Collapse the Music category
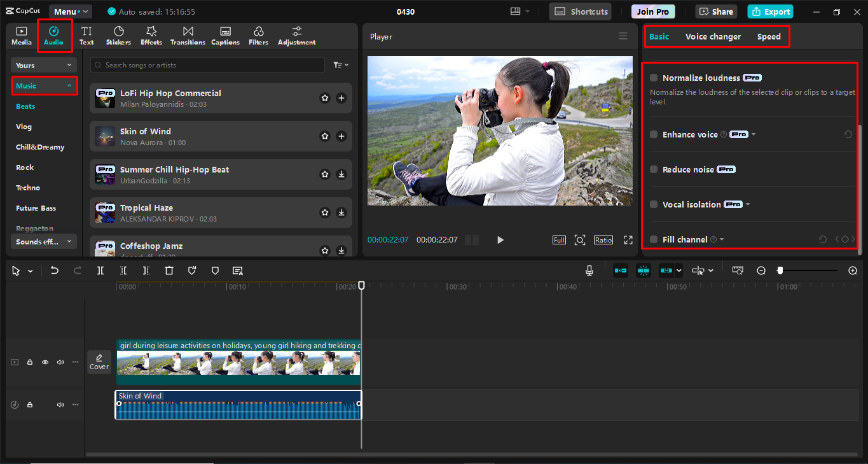The width and height of the screenshot is (868, 464). [44, 85]
